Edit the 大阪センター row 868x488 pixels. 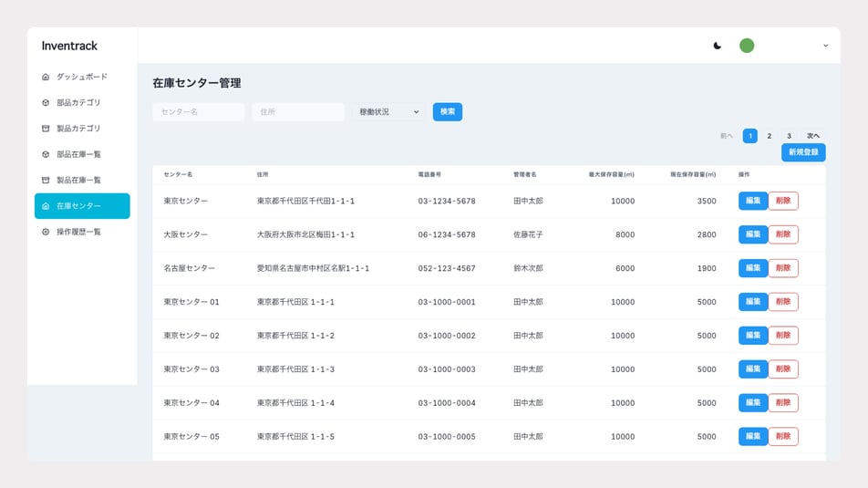[x=753, y=234]
